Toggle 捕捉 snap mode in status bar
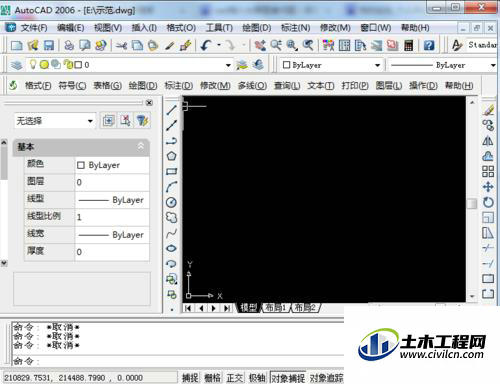500x384 pixels. point(190,378)
